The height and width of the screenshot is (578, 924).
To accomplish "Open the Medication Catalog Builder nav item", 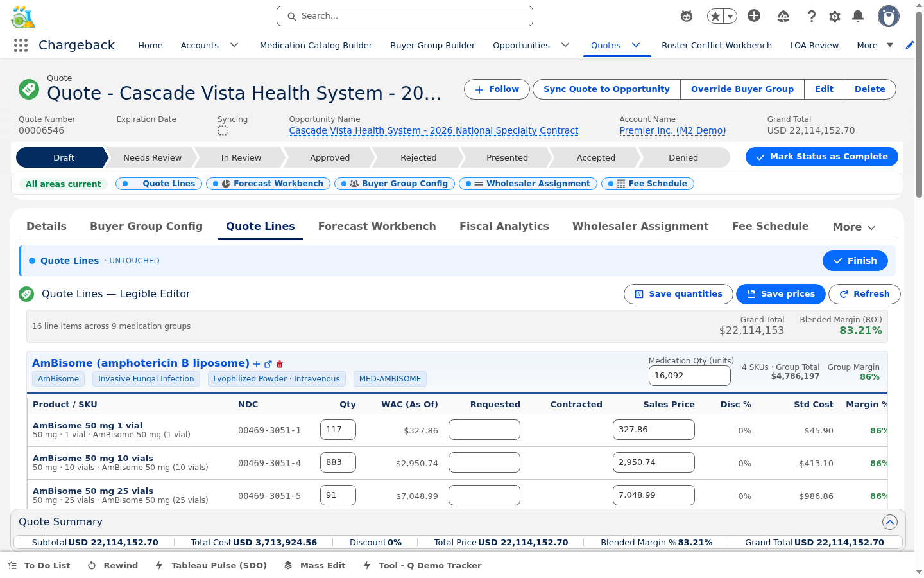I will pos(316,45).
